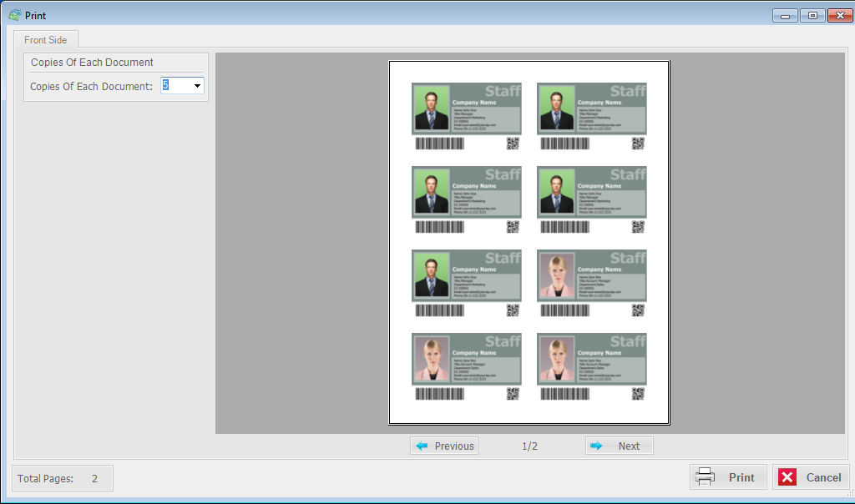Go to the Next preview page
Screen dimensions: 855x504
[x=619, y=446]
